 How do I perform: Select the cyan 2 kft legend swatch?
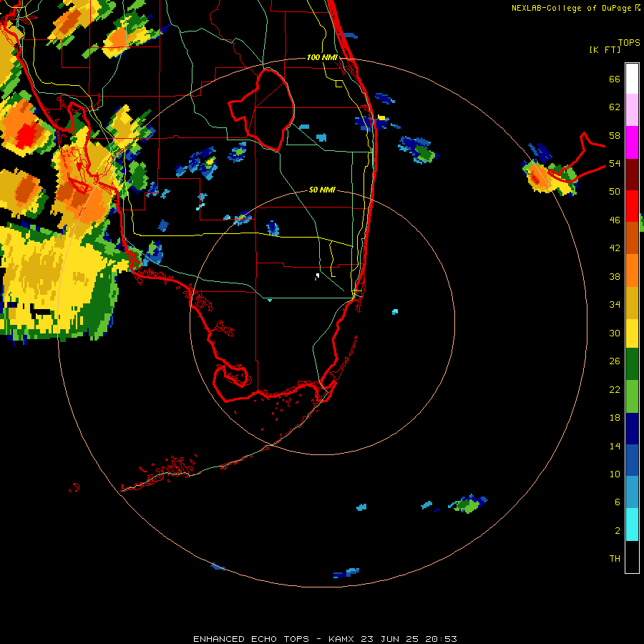pos(632,525)
